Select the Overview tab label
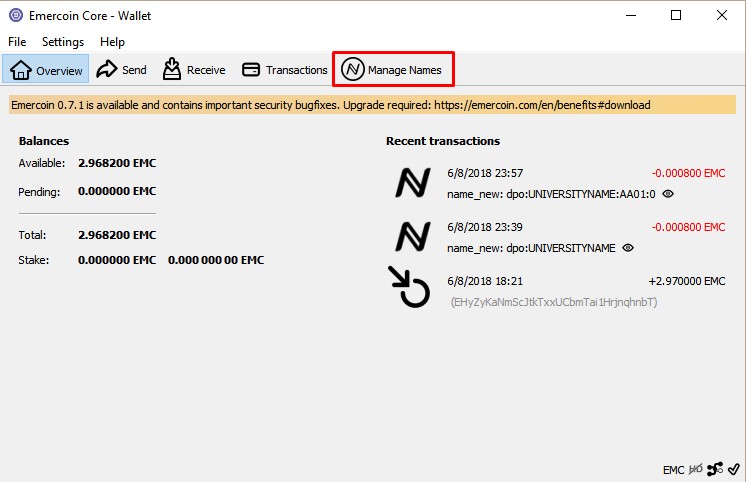The height and width of the screenshot is (482, 746). 59,71
